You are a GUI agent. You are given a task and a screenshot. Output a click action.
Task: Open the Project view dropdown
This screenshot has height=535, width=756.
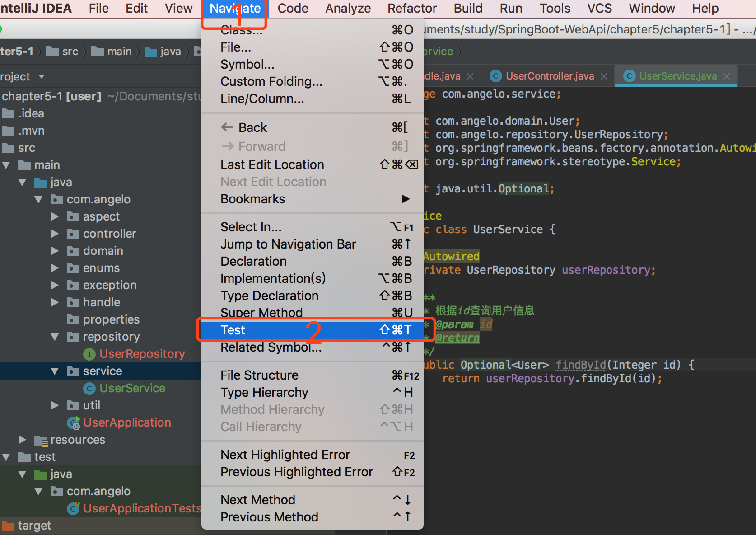tap(42, 77)
